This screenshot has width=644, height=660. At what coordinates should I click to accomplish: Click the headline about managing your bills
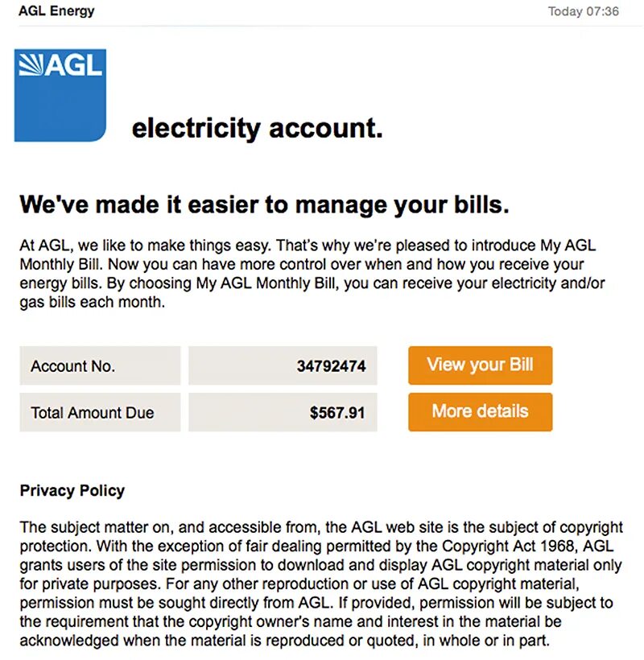tap(265, 204)
